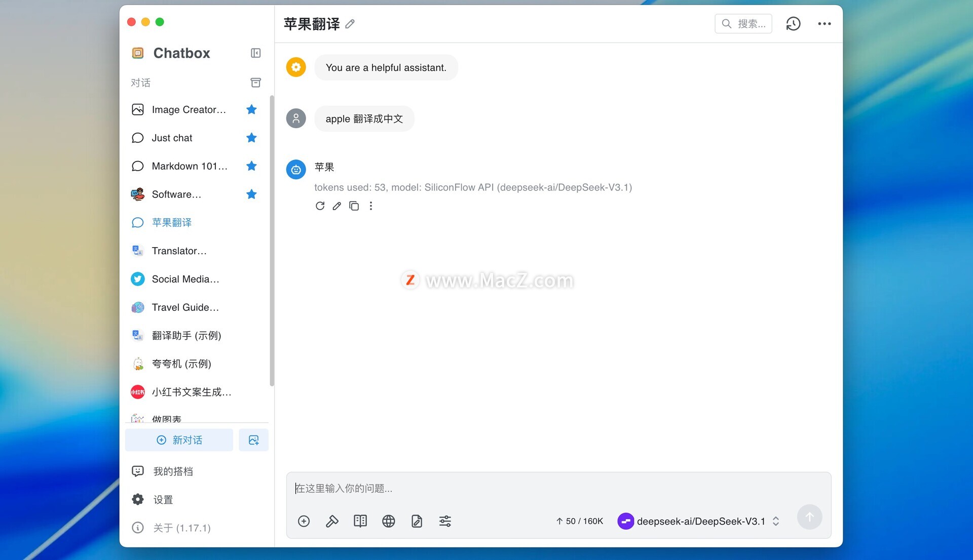Edit the assistant reply with pencil
Image resolution: width=973 pixels, height=560 pixels.
(336, 206)
